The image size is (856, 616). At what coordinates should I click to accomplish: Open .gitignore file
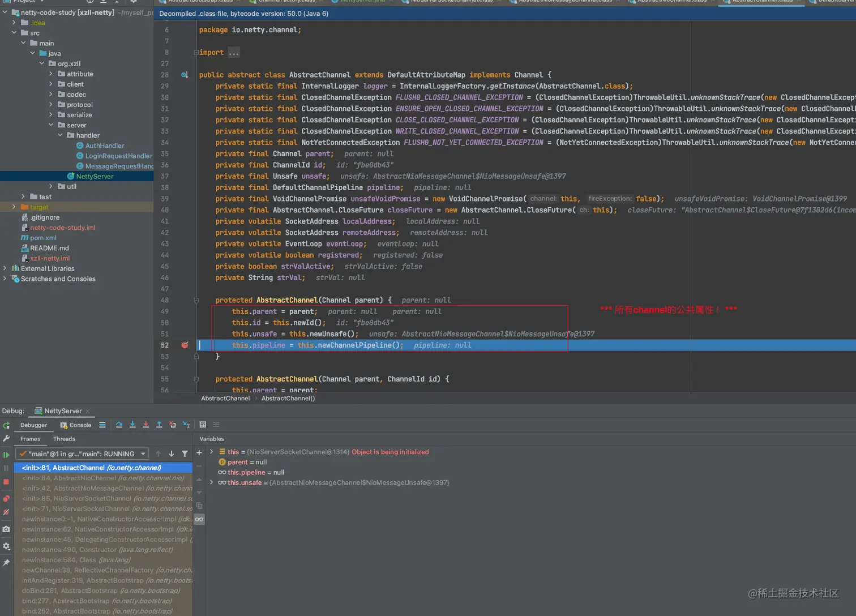45,217
